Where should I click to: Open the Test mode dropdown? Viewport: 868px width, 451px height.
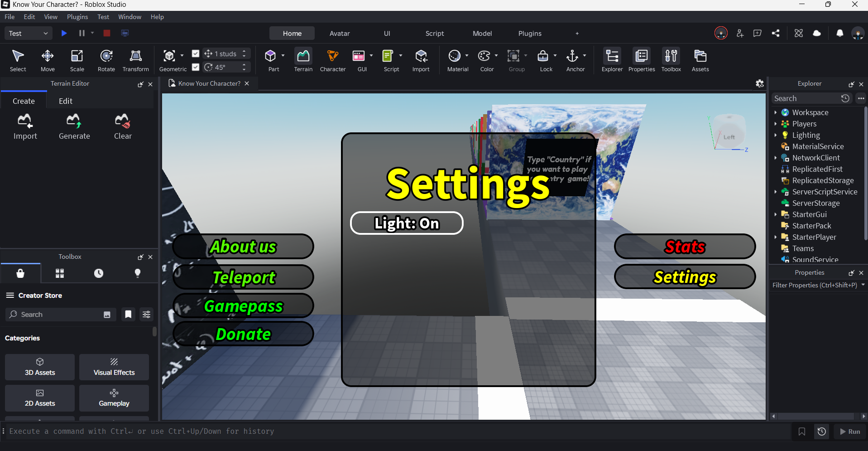coord(28,33)
